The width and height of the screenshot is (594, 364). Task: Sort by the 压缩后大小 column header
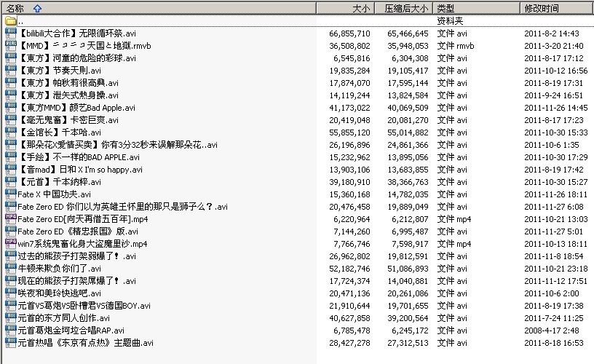(x=405, y=8)
